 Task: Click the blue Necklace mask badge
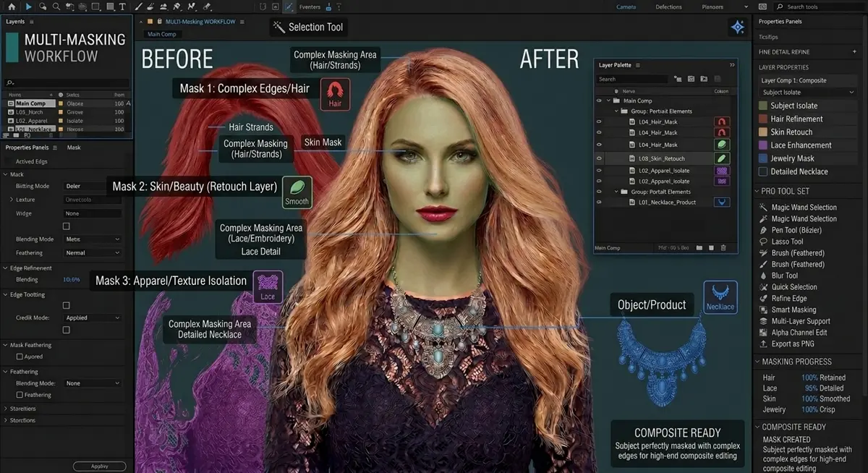pos(720,297)
